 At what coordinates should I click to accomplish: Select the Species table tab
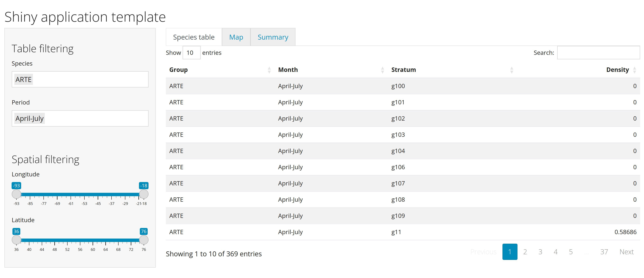pos(194,37)
